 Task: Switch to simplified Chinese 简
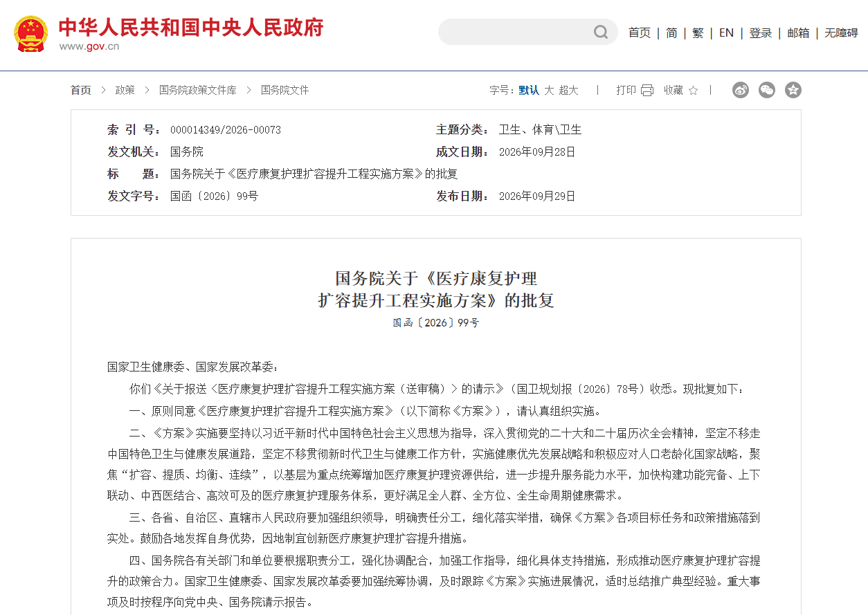click(x=671, y=33)
